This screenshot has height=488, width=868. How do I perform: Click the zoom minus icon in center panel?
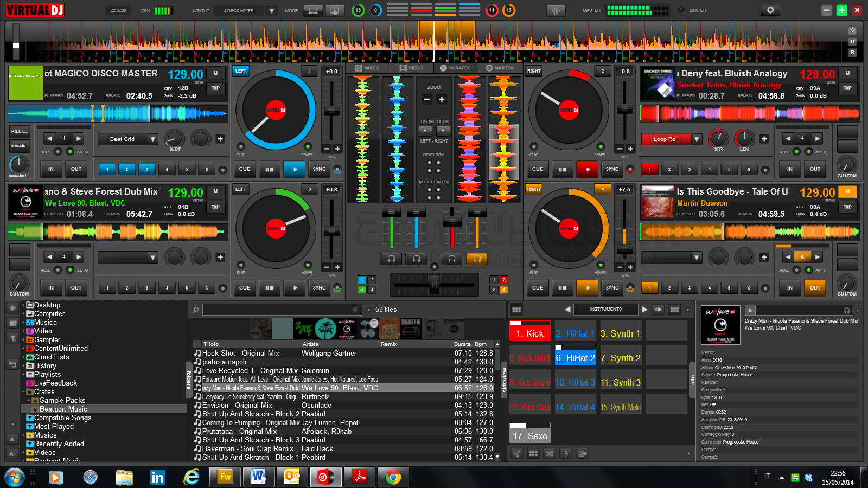pos(427,99)
